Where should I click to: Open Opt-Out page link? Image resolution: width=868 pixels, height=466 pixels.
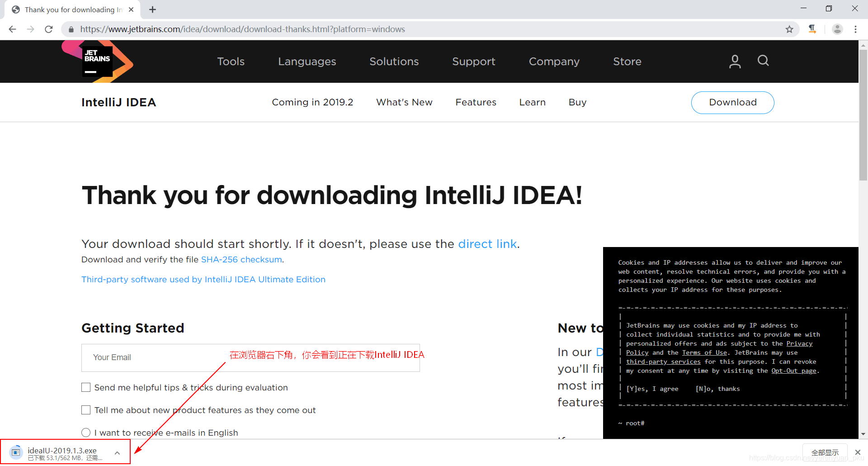(x=793, y=371)
